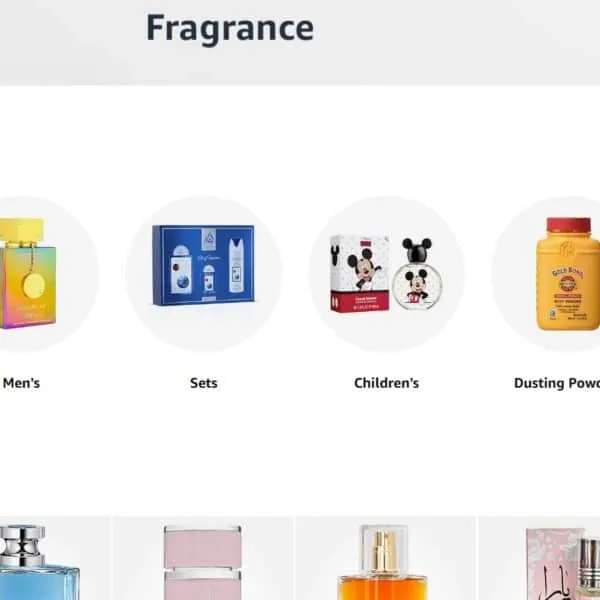The image size is (600, 600).
Task: Select the blue gift box Sets icon
Action: (x=203, y=265)
